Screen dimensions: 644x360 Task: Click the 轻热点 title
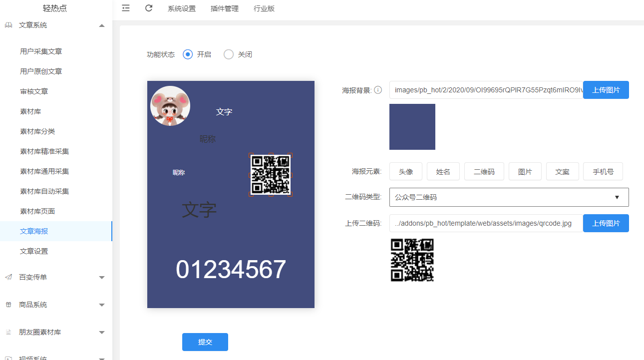(55, 8)
